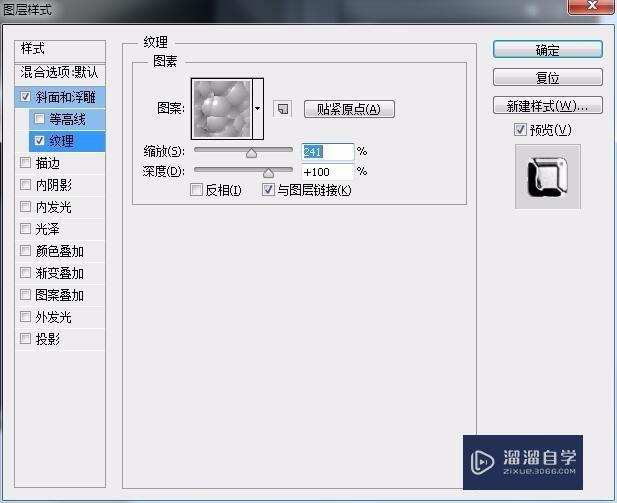Click the 深度(D) depth slider handle

point(268,172)
